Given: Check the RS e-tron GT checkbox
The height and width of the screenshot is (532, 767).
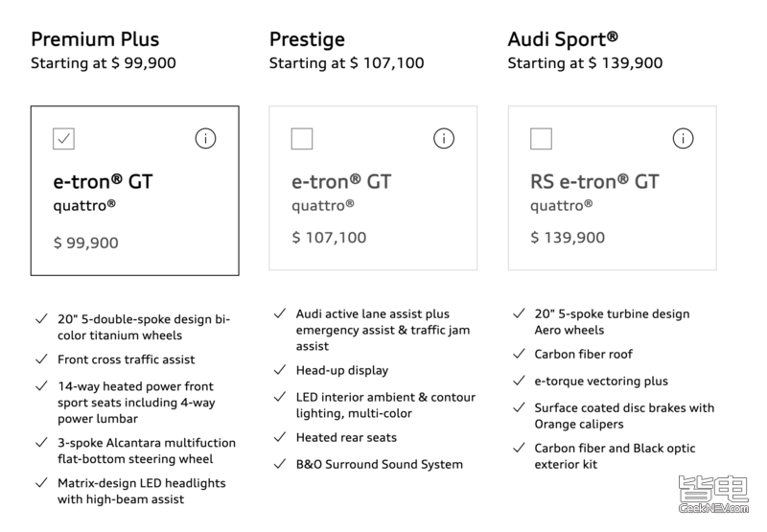Looking at the screenshot, I should [x=541, y=139].
